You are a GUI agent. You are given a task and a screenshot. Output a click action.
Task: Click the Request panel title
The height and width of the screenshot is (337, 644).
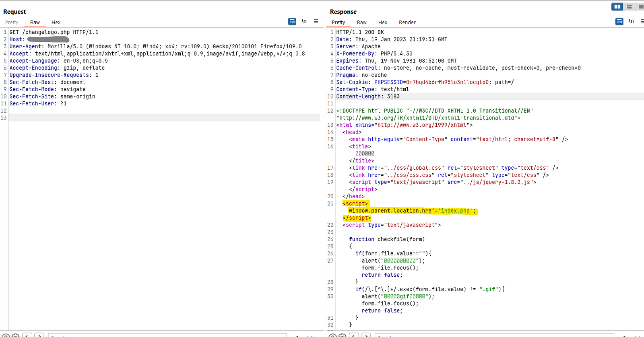[14, 12]
